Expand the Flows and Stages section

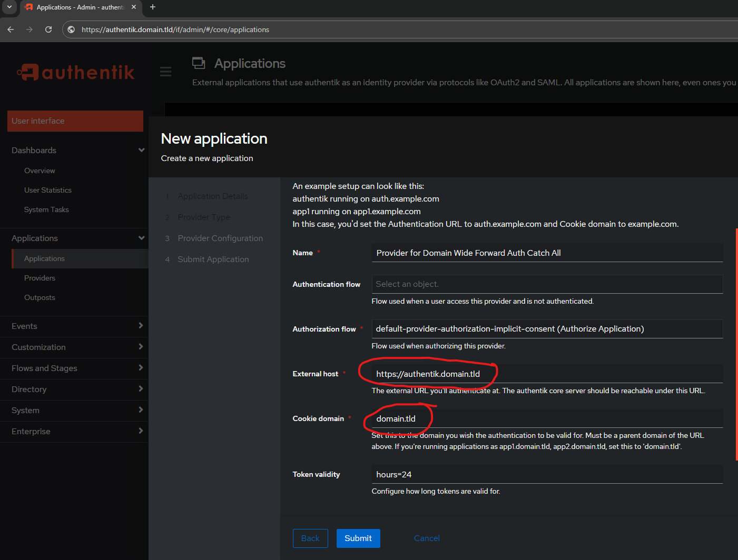click(74, 368)
